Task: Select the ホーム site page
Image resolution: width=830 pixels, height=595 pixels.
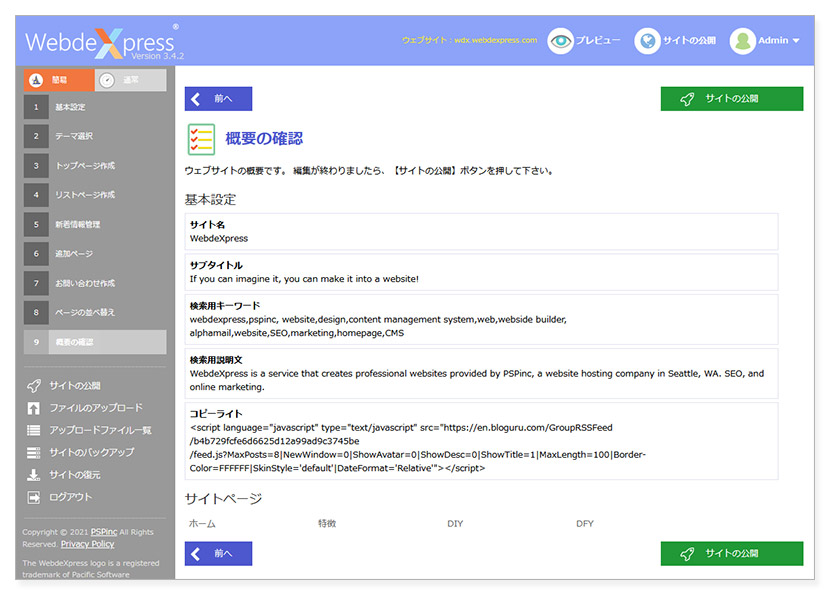Action: click(202, 524)
